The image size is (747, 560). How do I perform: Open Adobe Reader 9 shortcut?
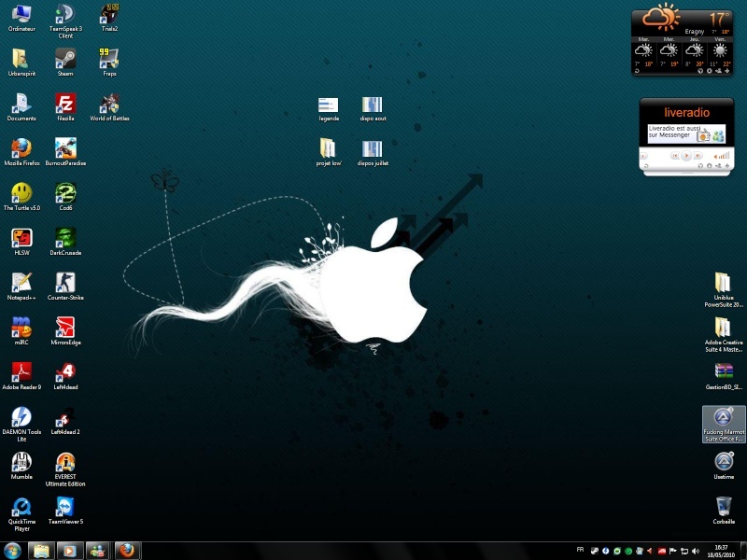21,376
